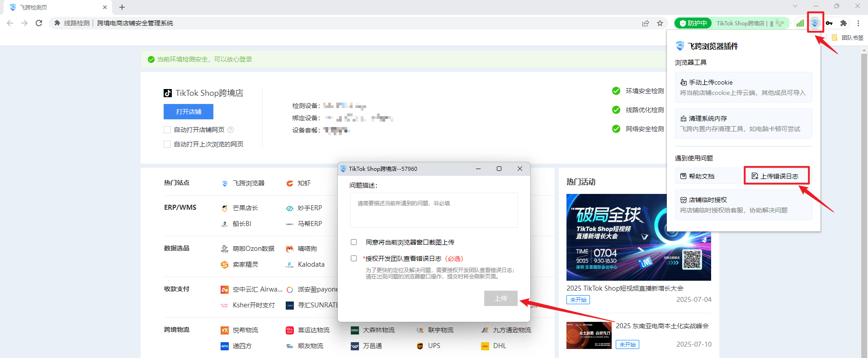This screenshot has width=868, height=358.
Task: Bookmark this page with the star icon
Action: 660,23
